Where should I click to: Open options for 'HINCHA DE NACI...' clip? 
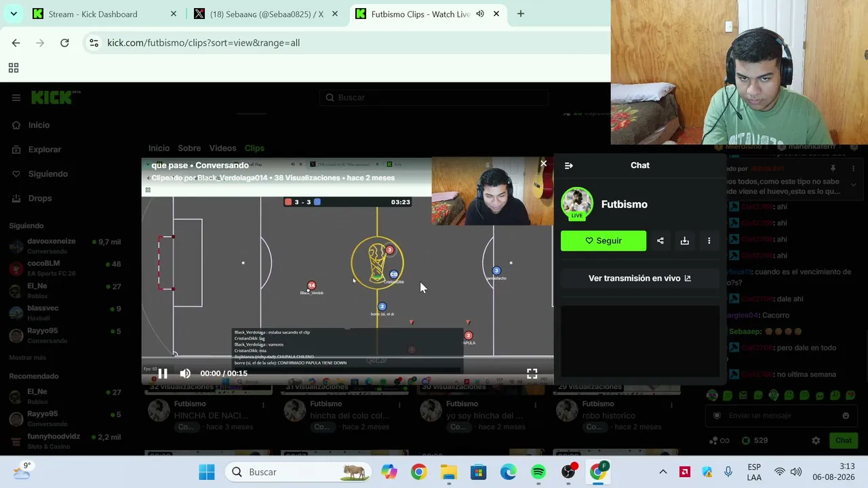click(x=263, y=405)
